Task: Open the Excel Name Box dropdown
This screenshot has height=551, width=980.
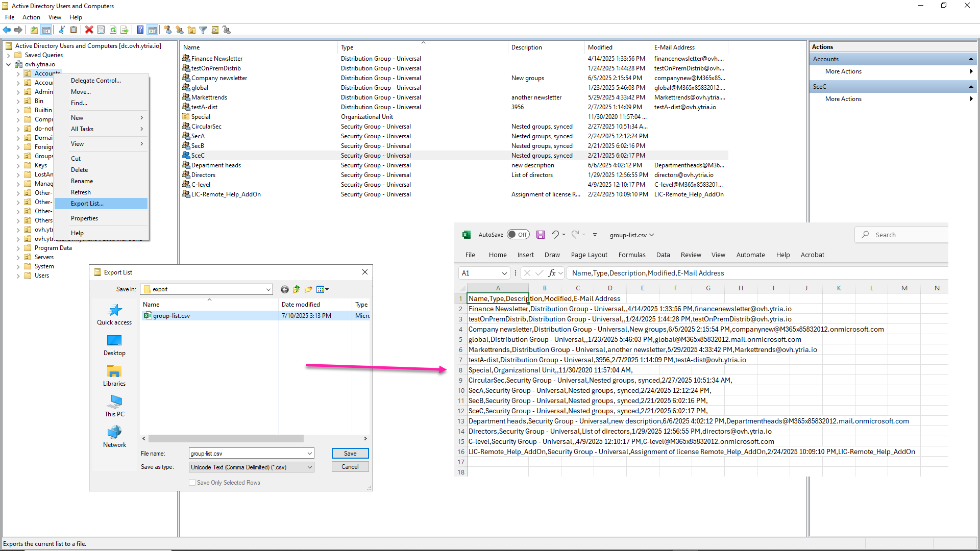Action: [504, 273]
